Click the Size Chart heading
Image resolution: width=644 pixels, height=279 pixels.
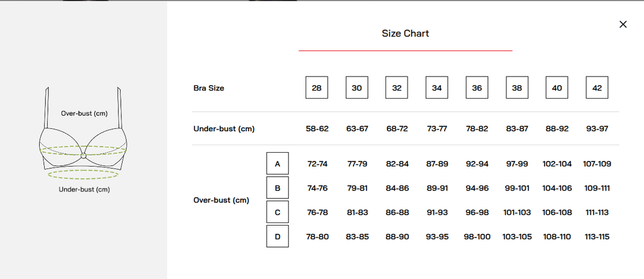coord(406,34)
